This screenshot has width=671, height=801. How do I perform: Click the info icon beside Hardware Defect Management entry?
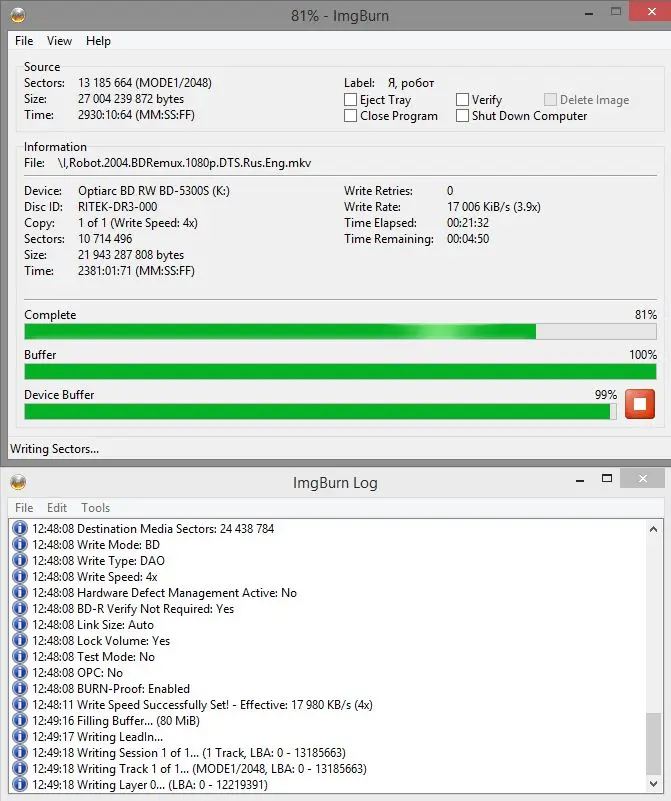[19, 593]
